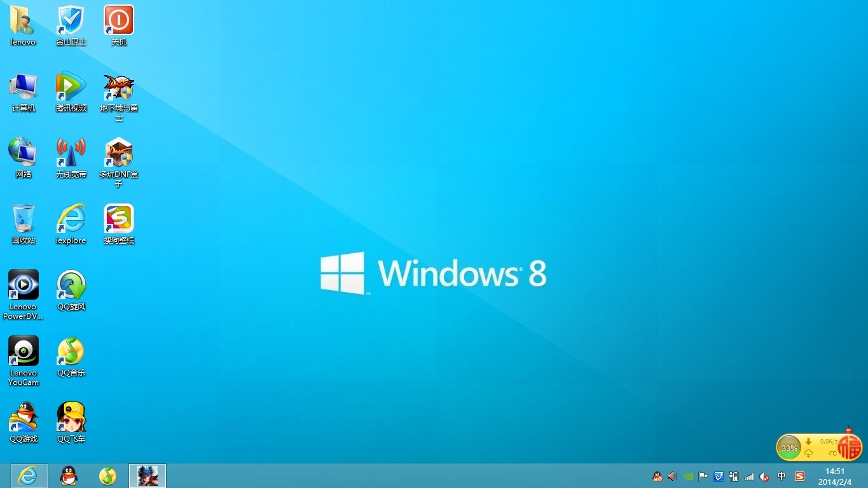Open the Action Center flag icon
868x488 pixels.
click(703, 476)
